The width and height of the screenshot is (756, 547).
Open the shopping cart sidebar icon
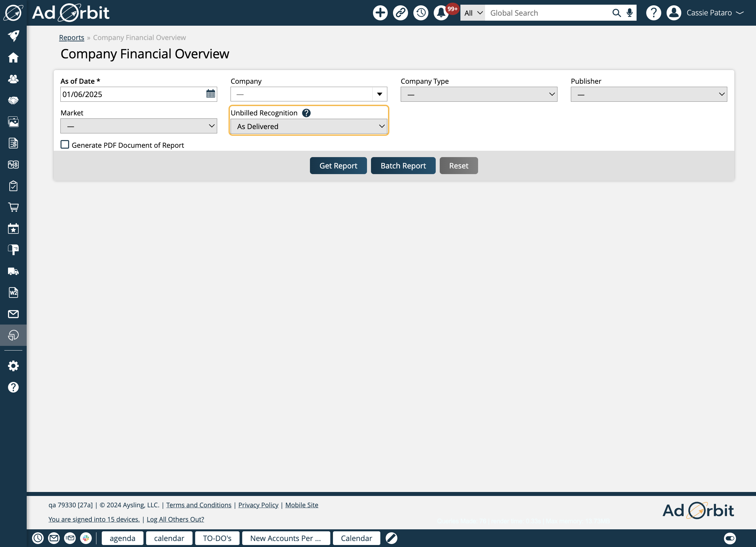13,207
